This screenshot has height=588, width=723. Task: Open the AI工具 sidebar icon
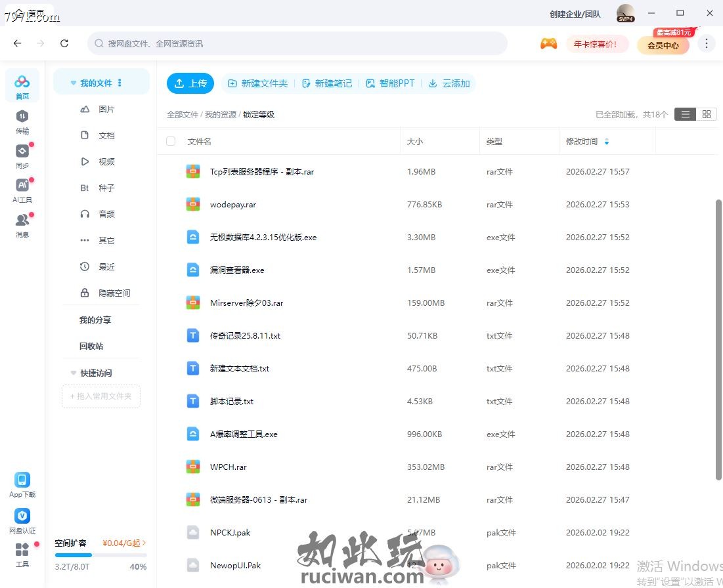22,191
